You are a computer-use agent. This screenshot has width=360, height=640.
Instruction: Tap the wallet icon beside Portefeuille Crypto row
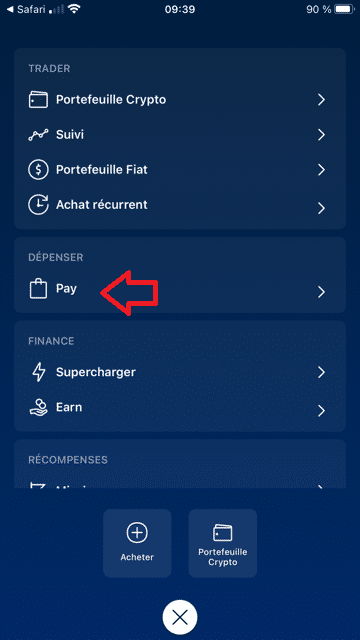coord(38,100)
